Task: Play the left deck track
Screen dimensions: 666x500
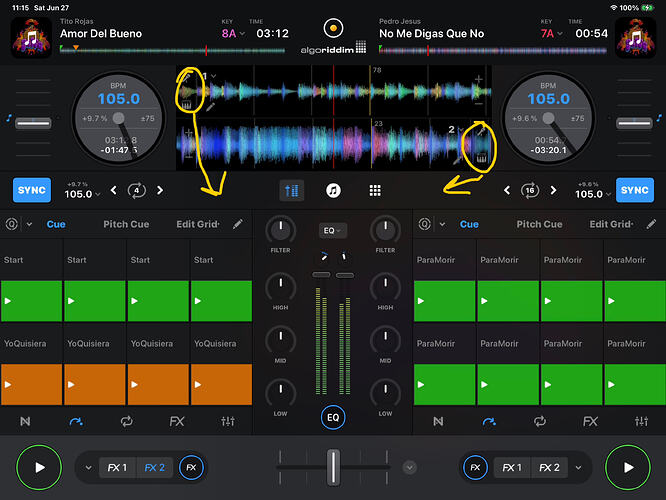Action: click(x=39, y=467)
